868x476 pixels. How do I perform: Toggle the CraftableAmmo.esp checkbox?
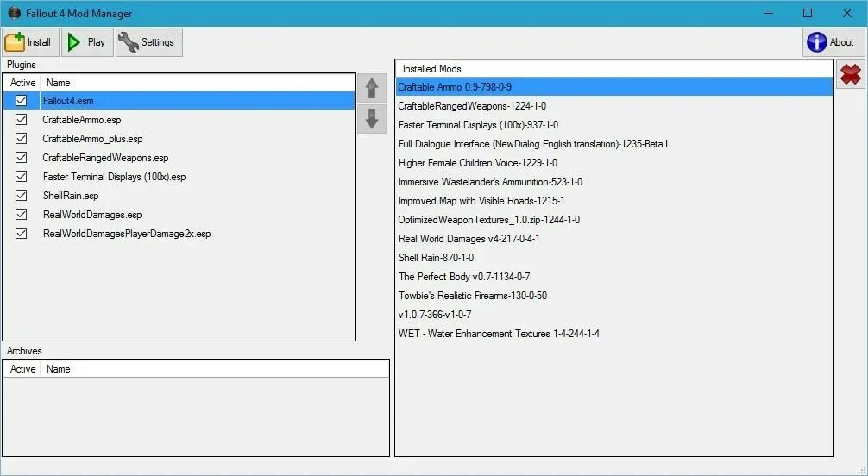[21, 120]
